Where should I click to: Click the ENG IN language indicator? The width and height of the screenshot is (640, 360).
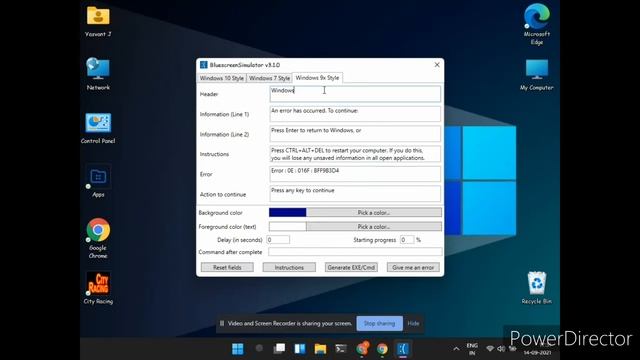coord(472,349)
